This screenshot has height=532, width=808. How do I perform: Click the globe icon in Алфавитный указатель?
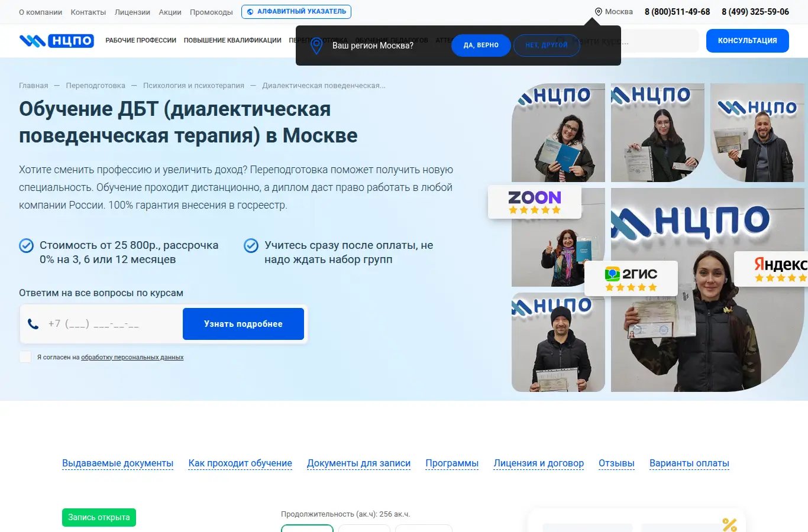(250, 12)
